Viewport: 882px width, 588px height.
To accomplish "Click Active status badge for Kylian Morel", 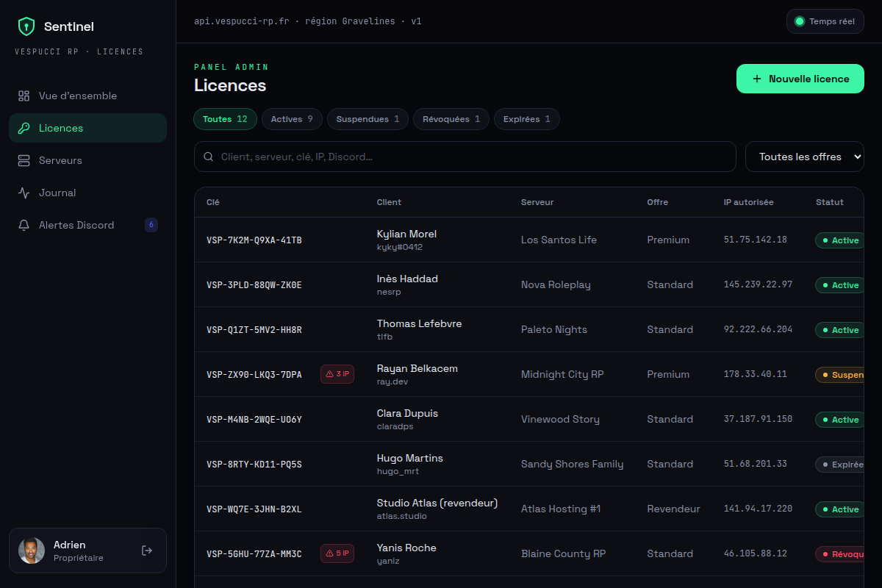I will (x=839, y=240).
